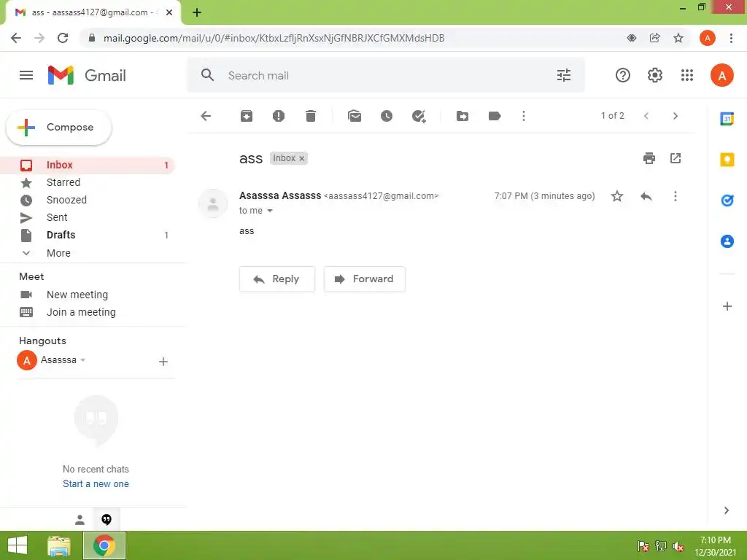
Task: Open the Starred folder
Action: (x=88, y=182)
